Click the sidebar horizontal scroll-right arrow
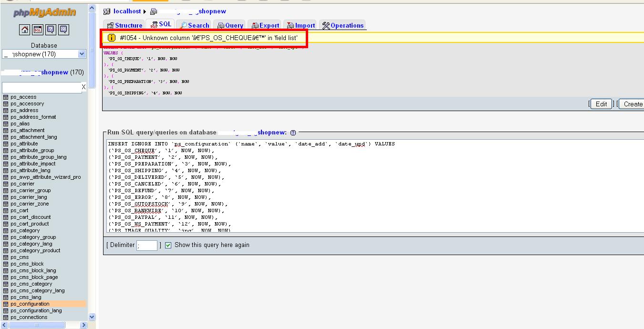This screenshot has height=329, width=644. tap(83, 325)
